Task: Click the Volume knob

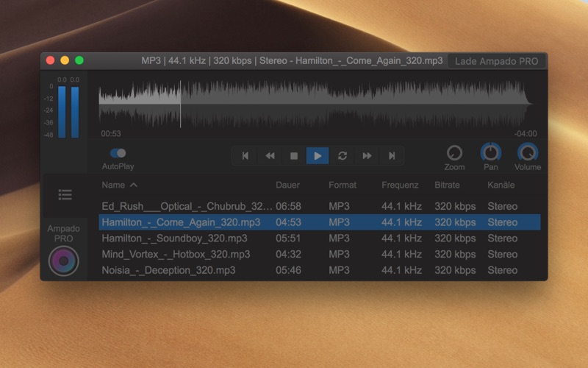Action: point(528,152)
